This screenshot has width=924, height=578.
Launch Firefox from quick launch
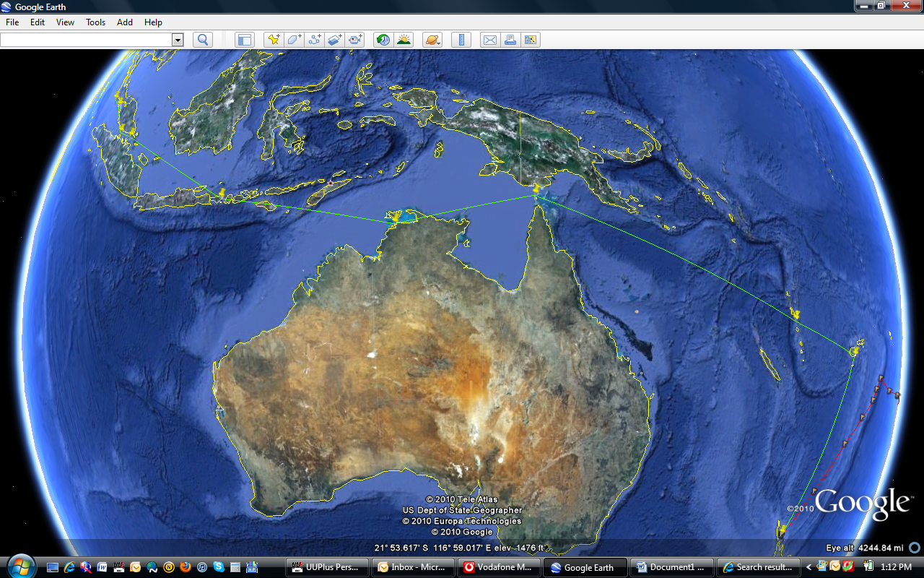point(186,567)
